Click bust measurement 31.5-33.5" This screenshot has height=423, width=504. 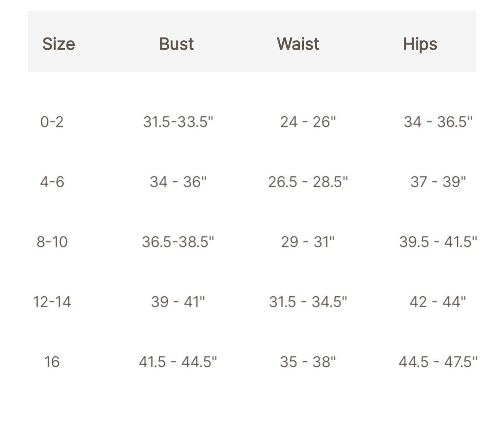pyautogui.click(x=178, y=122)
